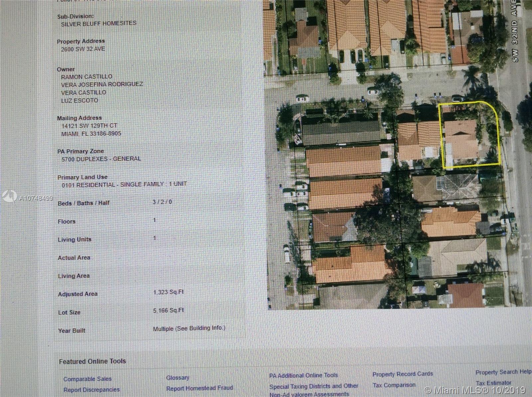Open the Glossary link
532x397 pixels.
point(178,378)
